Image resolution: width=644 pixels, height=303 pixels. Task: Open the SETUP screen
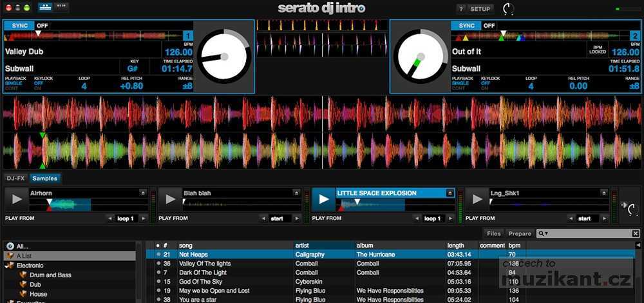[480, 9]
